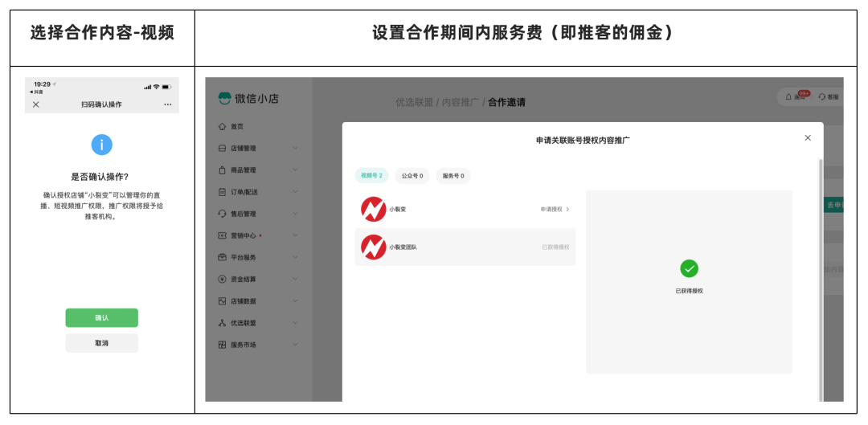The height and width of the screenshot is (425, 868).
Task: Select the 小裂变团队 account row
Action: pyautogui.click(x=465, y=247)
